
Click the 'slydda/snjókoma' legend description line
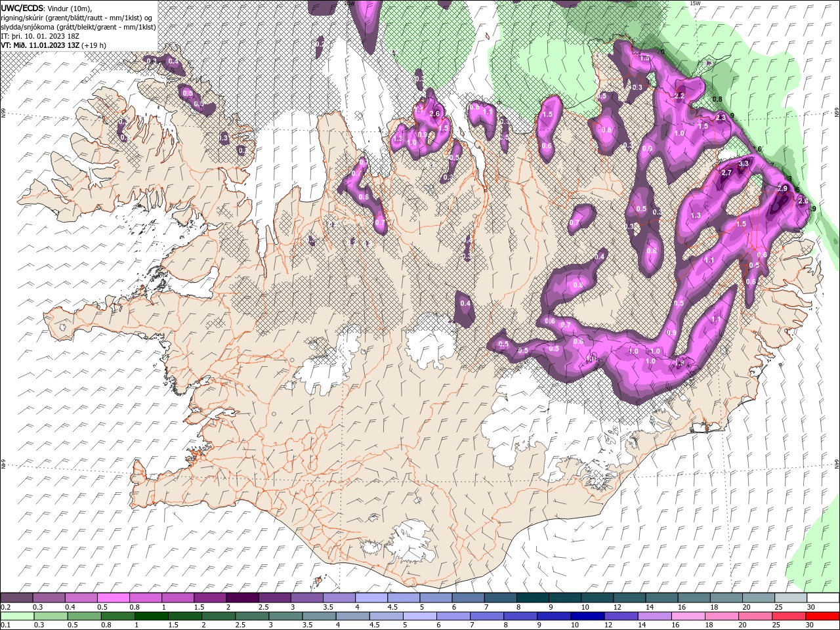tap(79, 27)
